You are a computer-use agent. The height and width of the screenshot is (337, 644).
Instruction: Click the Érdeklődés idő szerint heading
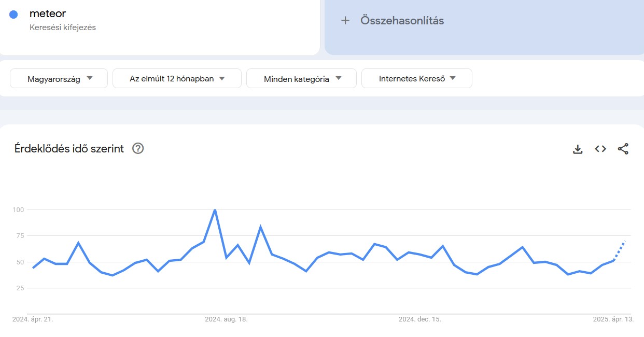(69, 149)
